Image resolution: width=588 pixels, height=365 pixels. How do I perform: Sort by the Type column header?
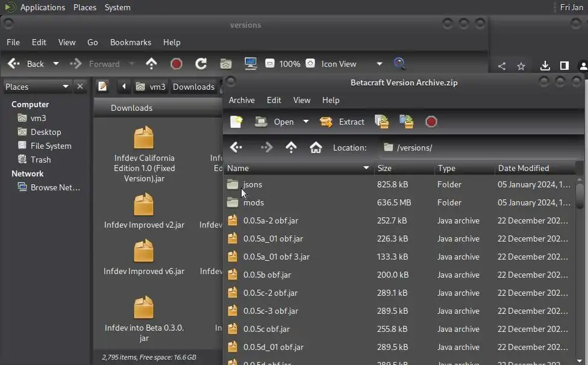(464, 168)
